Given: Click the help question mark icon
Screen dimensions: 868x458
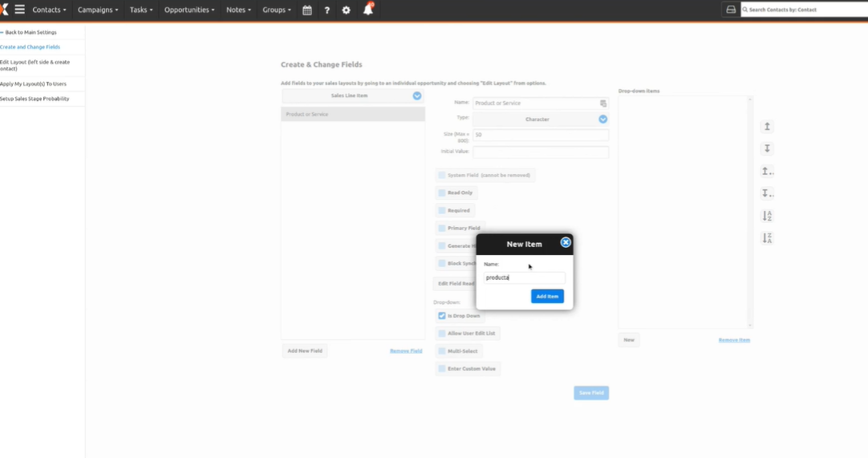Looking at the screenshot, I should tap(327, 10).
